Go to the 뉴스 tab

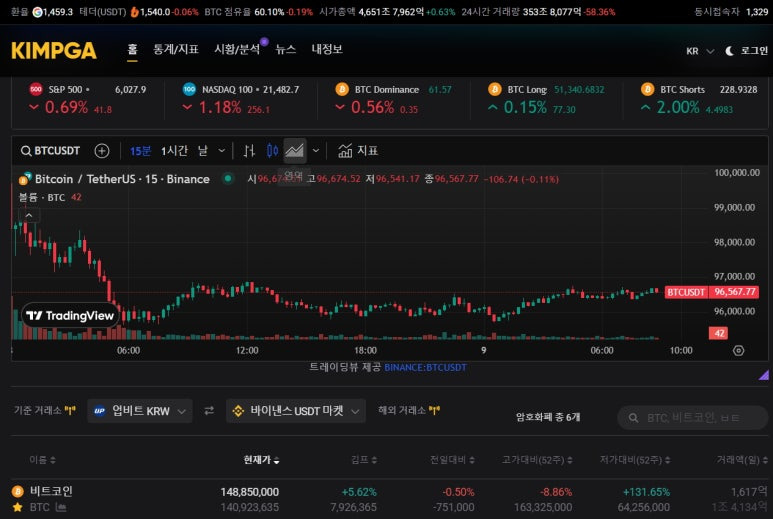pos(285,49)
